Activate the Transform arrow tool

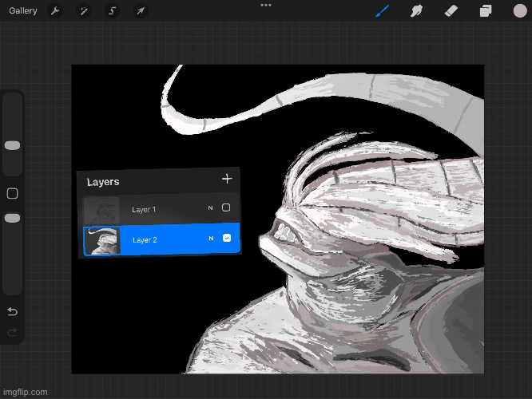point(140,11)
